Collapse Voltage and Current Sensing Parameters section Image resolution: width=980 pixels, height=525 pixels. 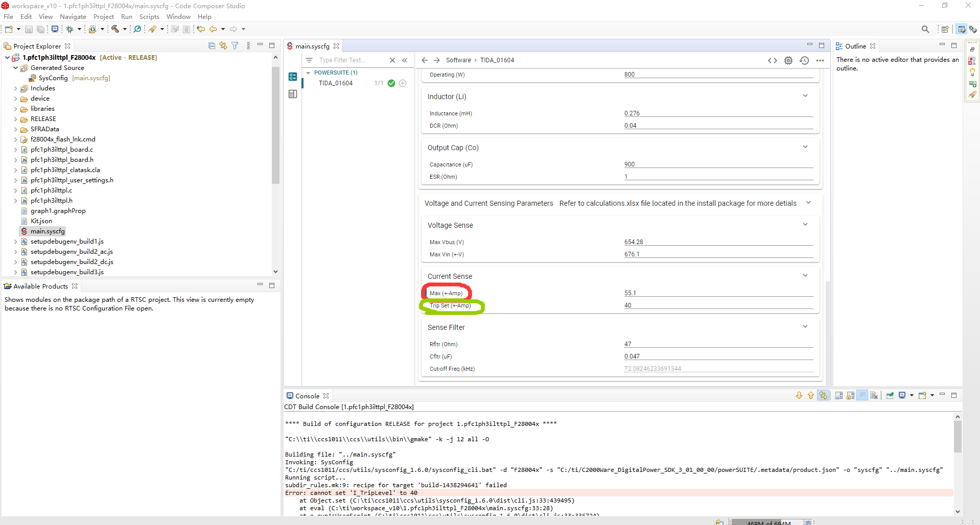(x=808, y=203)
